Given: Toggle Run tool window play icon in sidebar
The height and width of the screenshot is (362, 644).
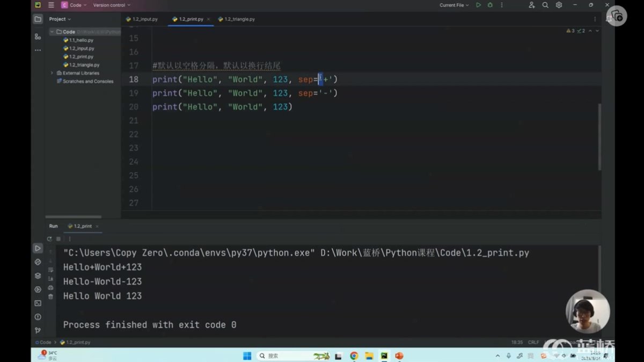Looking at the screenshot, I should (38, 248).
